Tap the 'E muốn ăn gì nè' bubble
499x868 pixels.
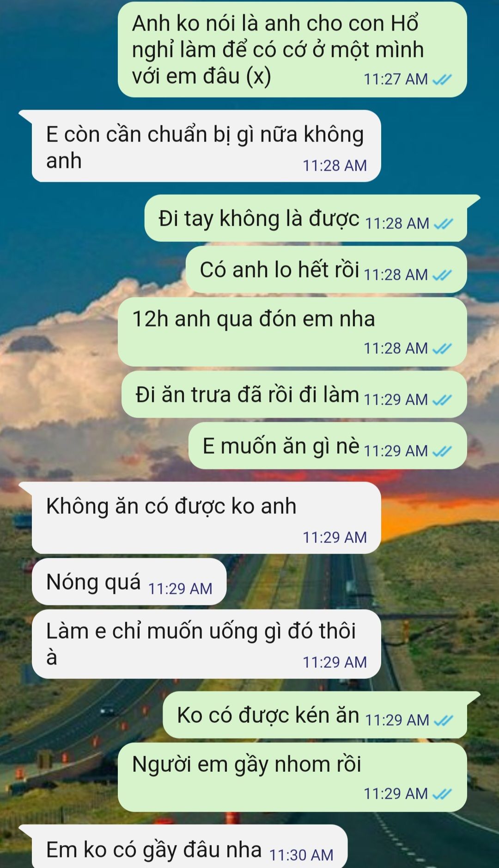coord(328,446)
